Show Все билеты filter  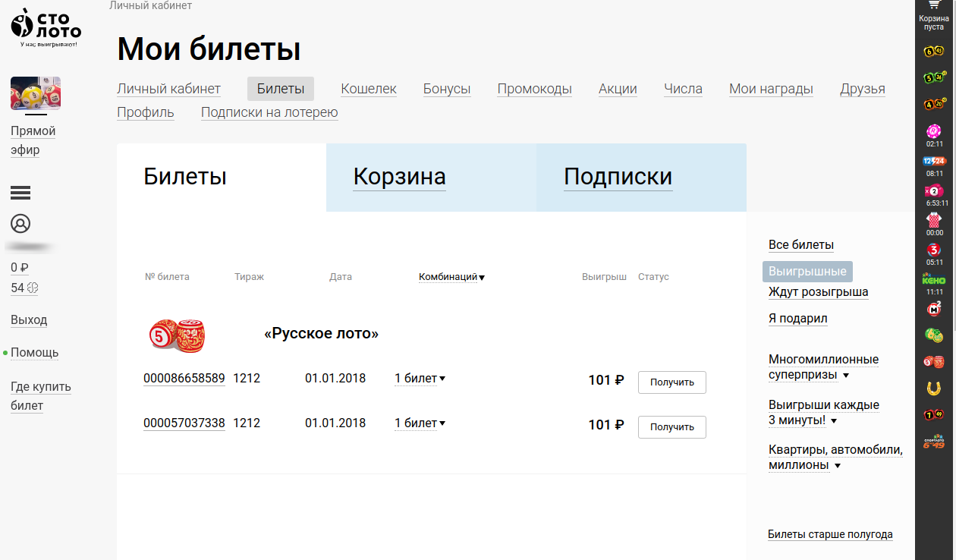click(801, 245)
